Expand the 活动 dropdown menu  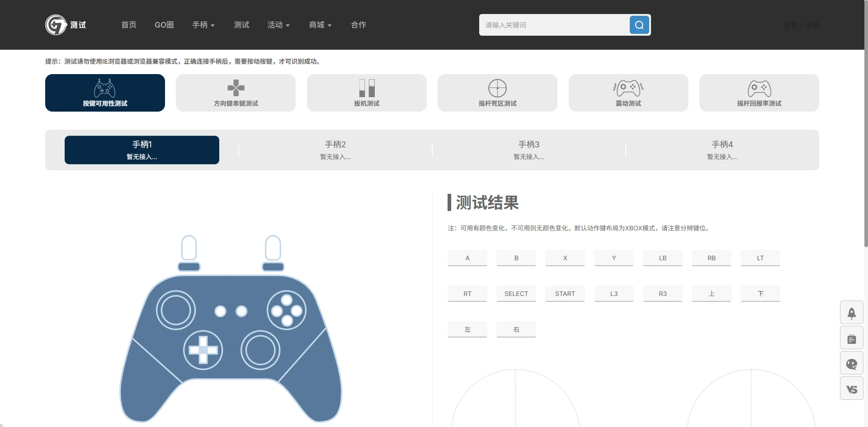pos(278,25)
